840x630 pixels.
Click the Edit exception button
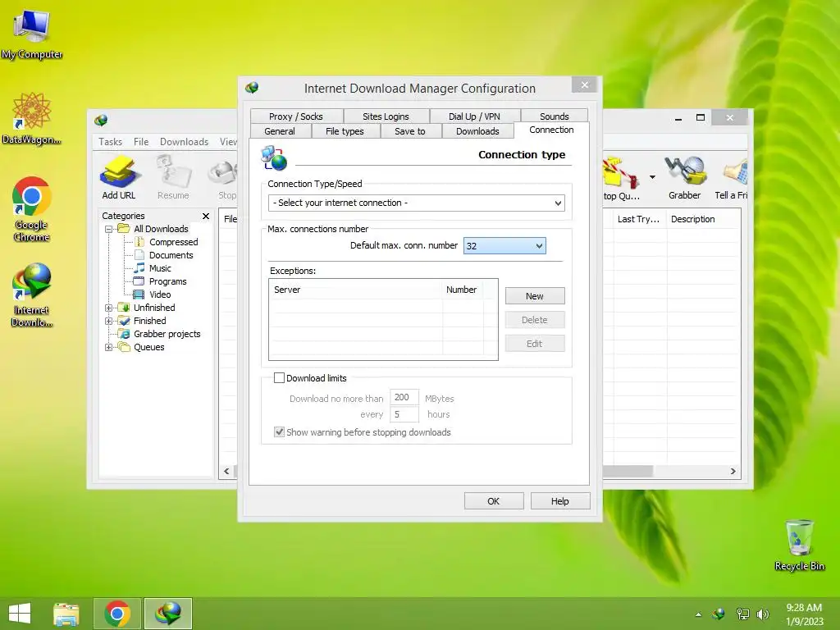click(x=535, y=344)
